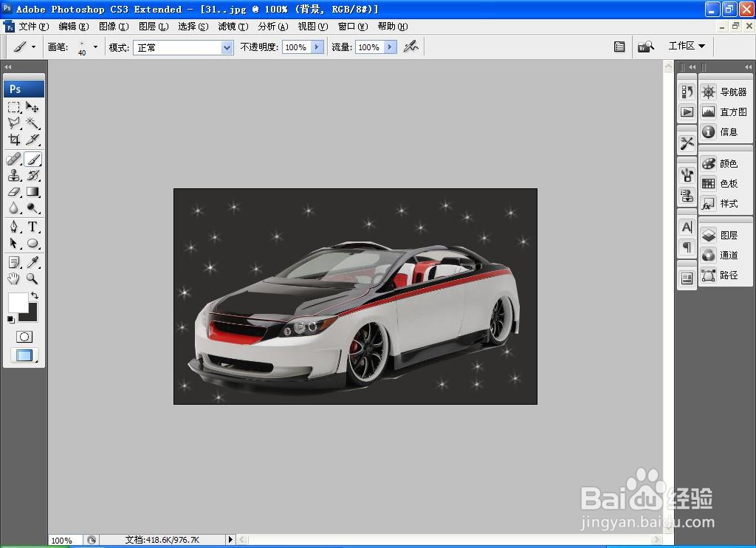756x548 pixels.
Task: Click the zoom percentage field in status bar
Action: 65,541
